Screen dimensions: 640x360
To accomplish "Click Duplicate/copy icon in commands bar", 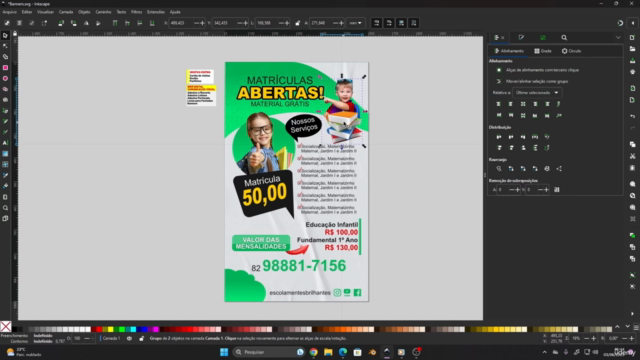I will (632, 144).
